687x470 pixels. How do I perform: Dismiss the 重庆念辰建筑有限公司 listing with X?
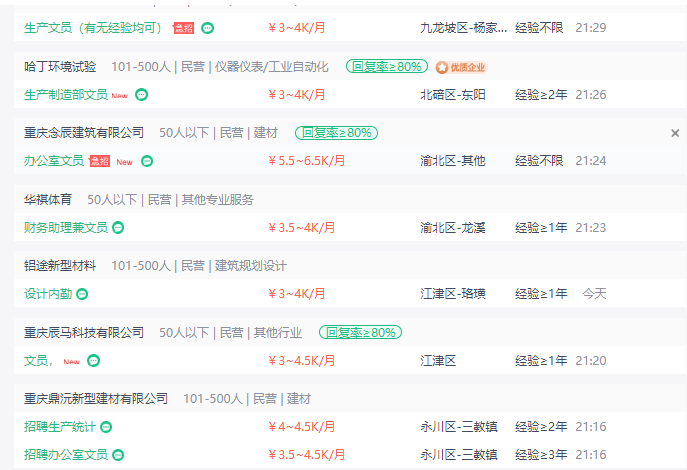point(675,133)
